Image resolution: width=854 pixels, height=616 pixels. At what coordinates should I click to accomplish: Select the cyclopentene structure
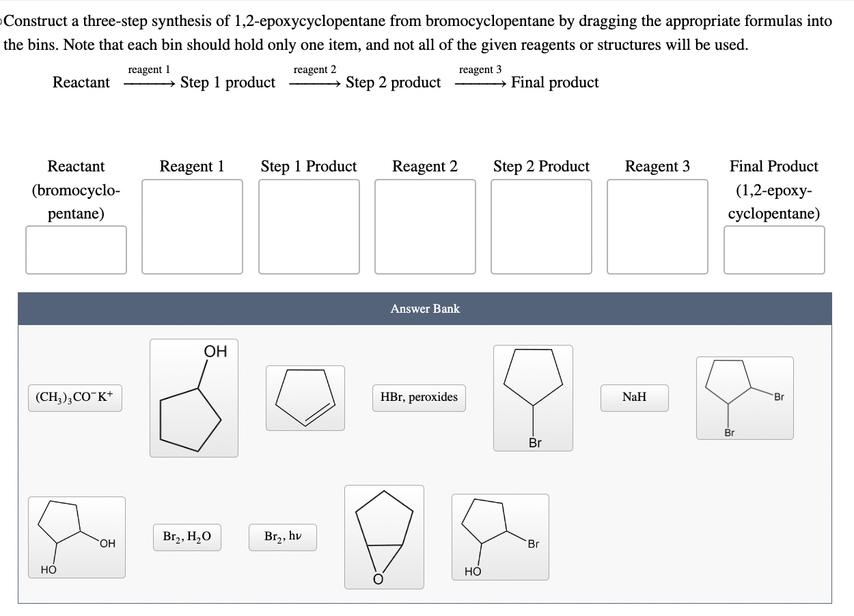(x=305, y=397)
